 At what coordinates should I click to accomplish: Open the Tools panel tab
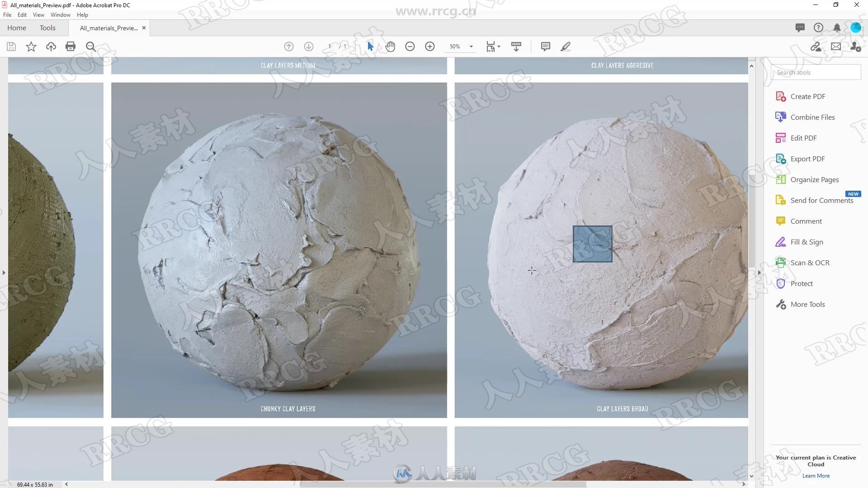[47, 28]
